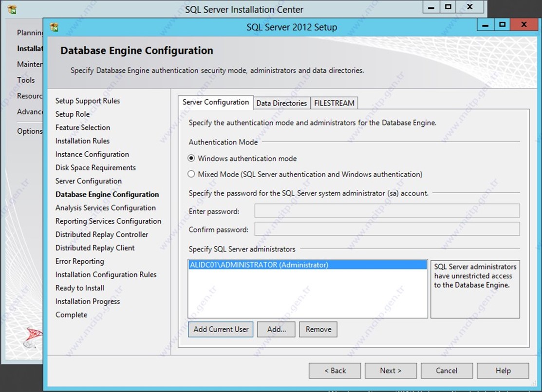This screenshot has height=392, width=542.
Task: Select ALIDC01\ADMINISTRATOR in administrators list
Action: click(x=308, y=265)
